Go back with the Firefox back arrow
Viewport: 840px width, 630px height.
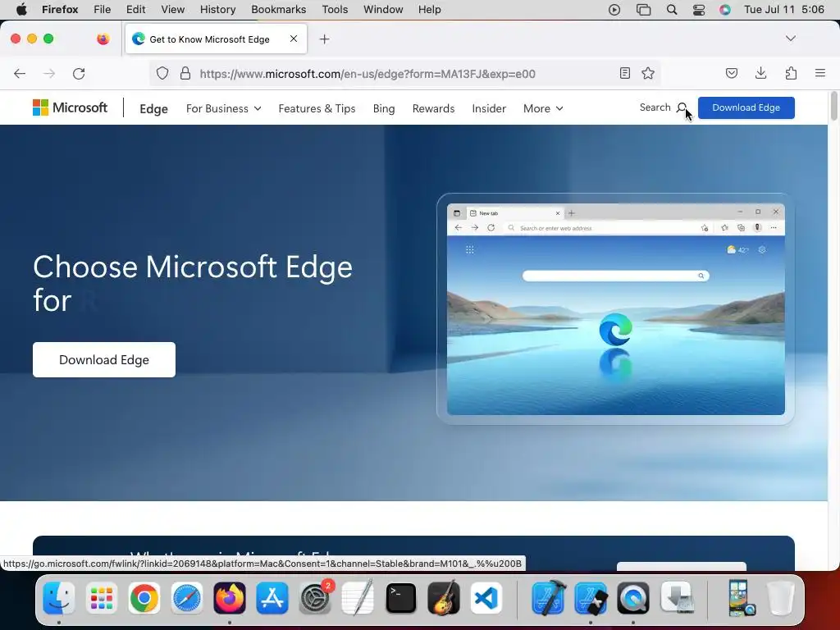coord(20,73)
